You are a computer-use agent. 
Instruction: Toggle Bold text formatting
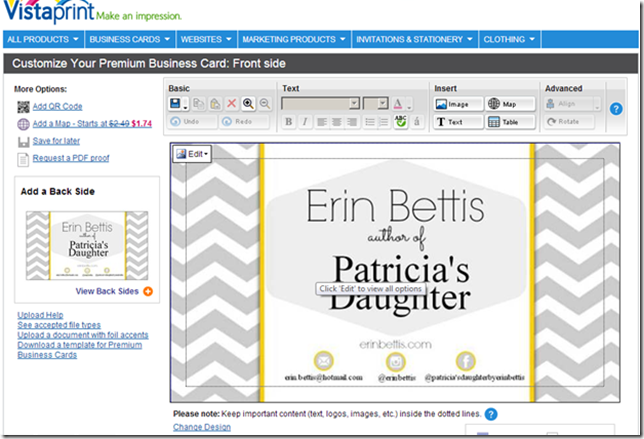(288, 122)
